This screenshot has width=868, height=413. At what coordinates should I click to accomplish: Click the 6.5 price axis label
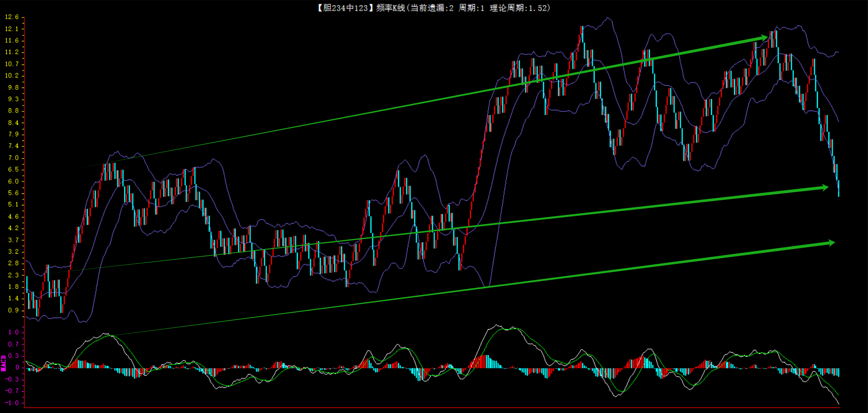pyautogui.click(x=14, y=169)
